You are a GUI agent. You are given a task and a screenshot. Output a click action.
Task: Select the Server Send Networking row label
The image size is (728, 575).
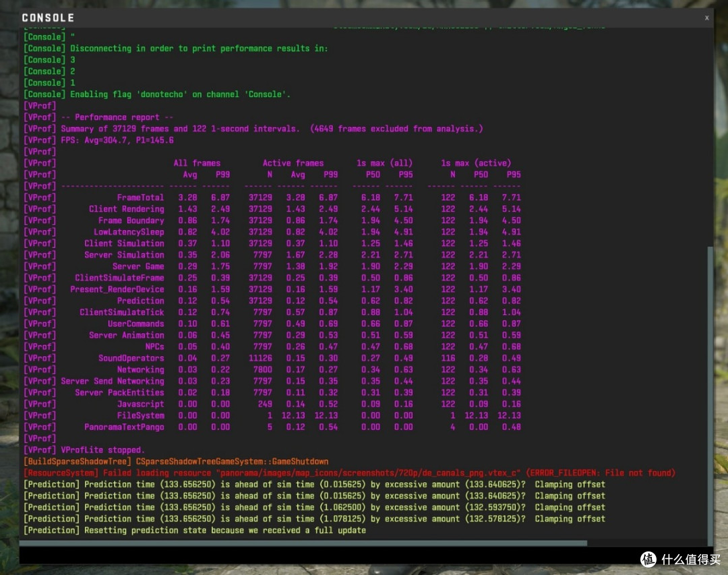pyautogui.click(x=113, y=381)
